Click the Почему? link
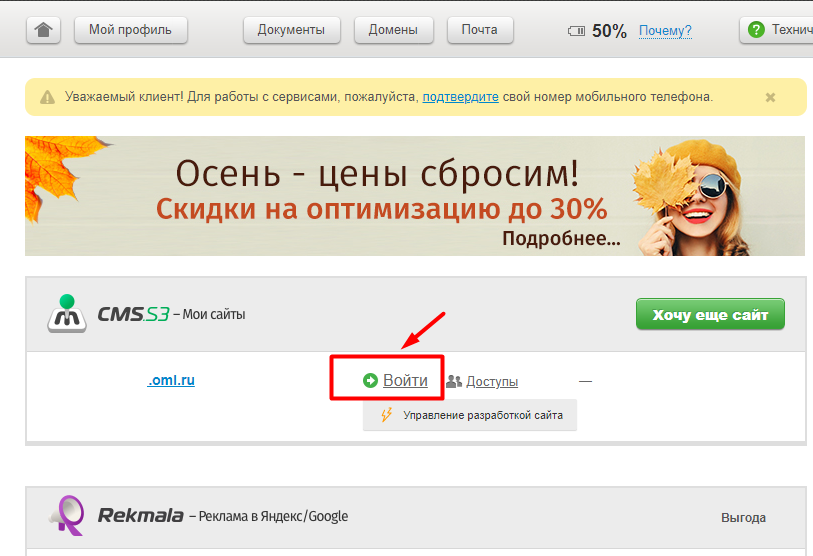813x556 pixels. pyautogui.click(x=665, y=31)
